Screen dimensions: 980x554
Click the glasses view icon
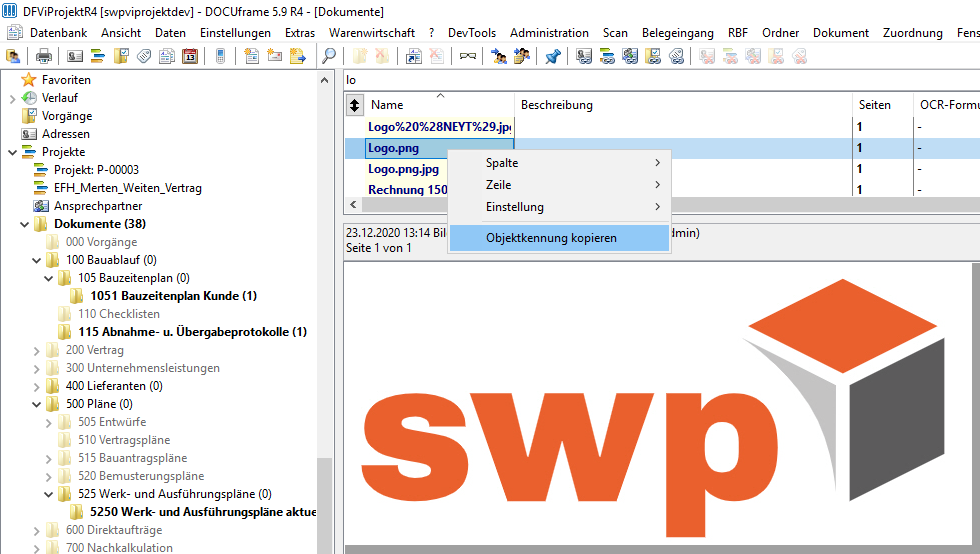[x=468, y=57]
